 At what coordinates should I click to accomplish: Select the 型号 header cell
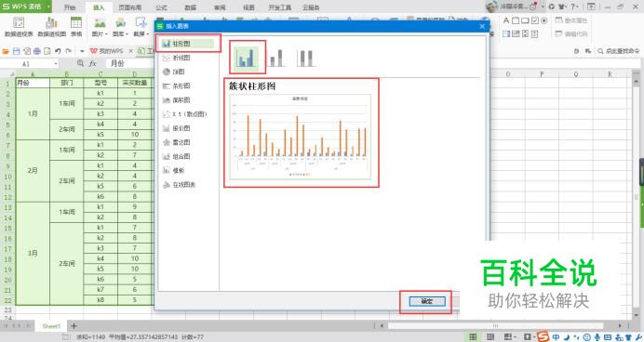pyautogui.click(x=101, y=83)
